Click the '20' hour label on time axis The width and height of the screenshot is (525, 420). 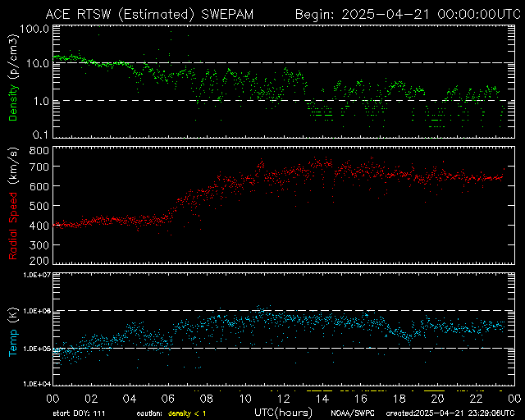tap(437, 399)
